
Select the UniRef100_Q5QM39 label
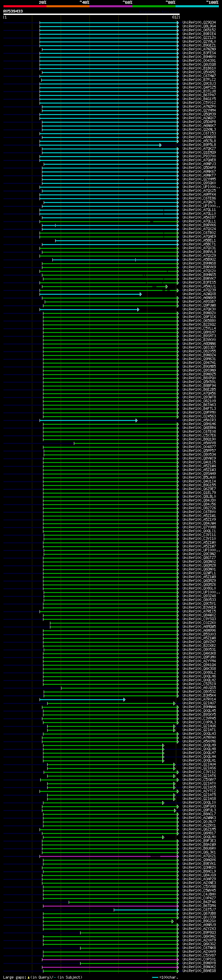tap(199, 114)
